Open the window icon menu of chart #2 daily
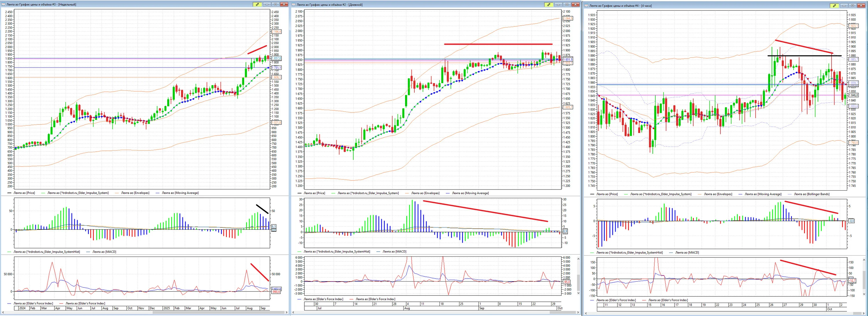This screenshot has height=316, width=868. point(293,4)
